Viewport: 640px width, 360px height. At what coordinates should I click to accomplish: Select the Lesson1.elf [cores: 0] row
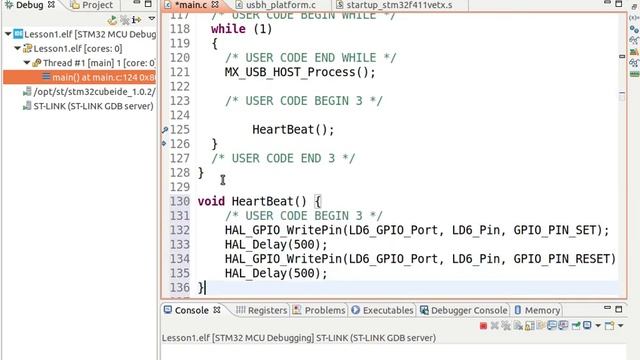pos(73,49)
